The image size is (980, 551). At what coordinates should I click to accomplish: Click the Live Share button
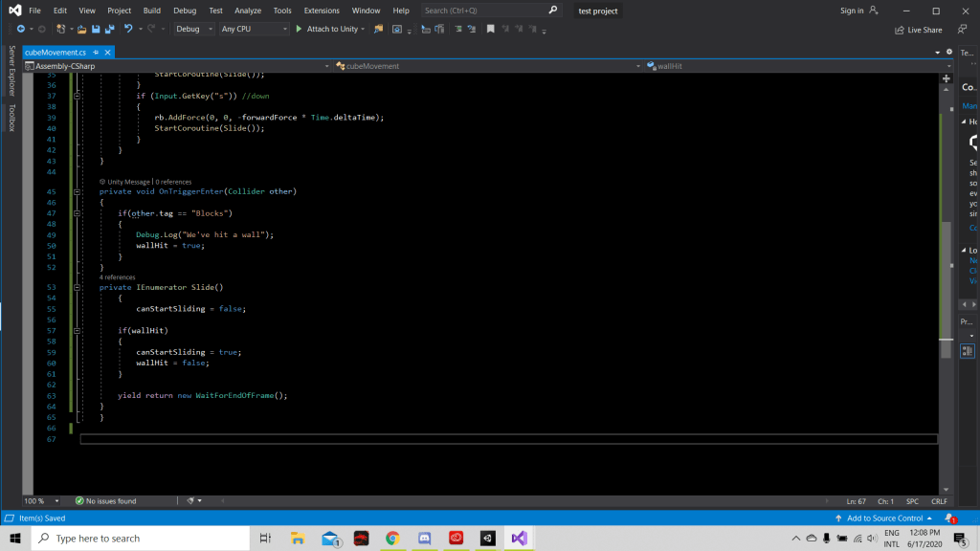[x=918, y=30]
